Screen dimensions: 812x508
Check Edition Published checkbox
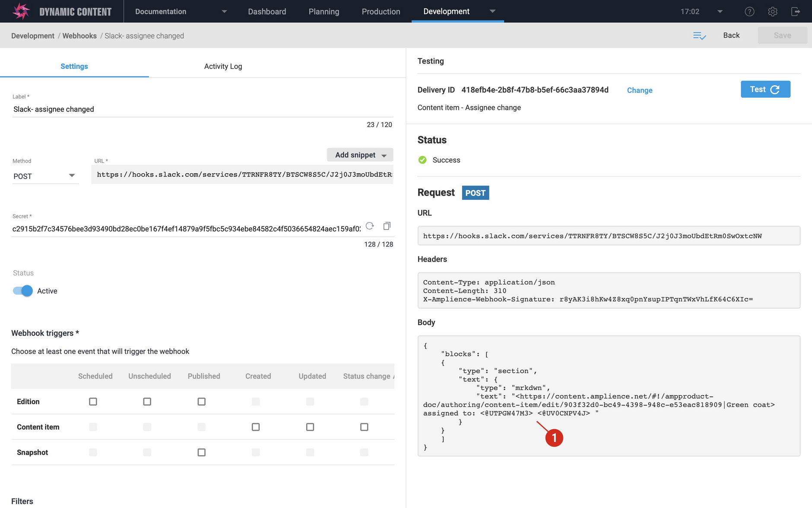201,402
